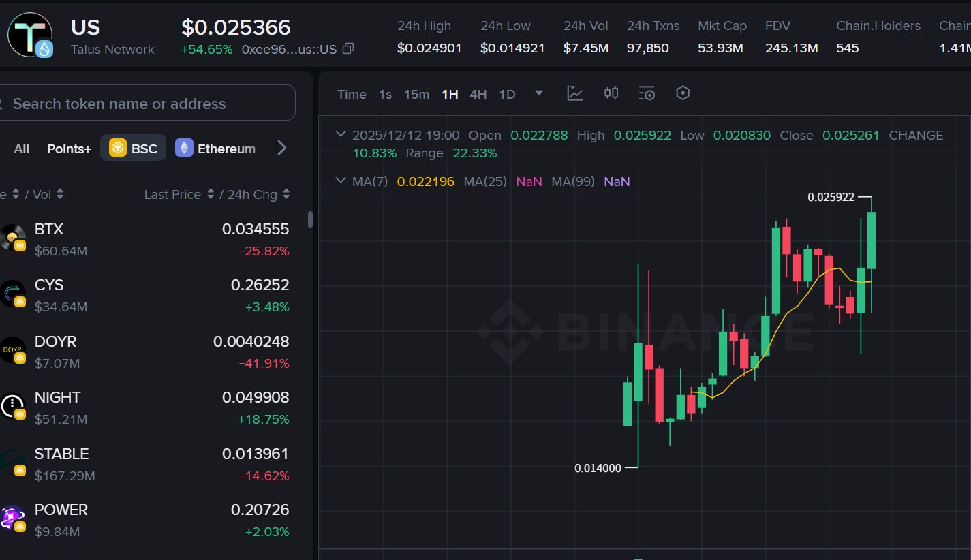Sort token list by Vol arrows
The image size is (971, 560).
pos(60,194)
